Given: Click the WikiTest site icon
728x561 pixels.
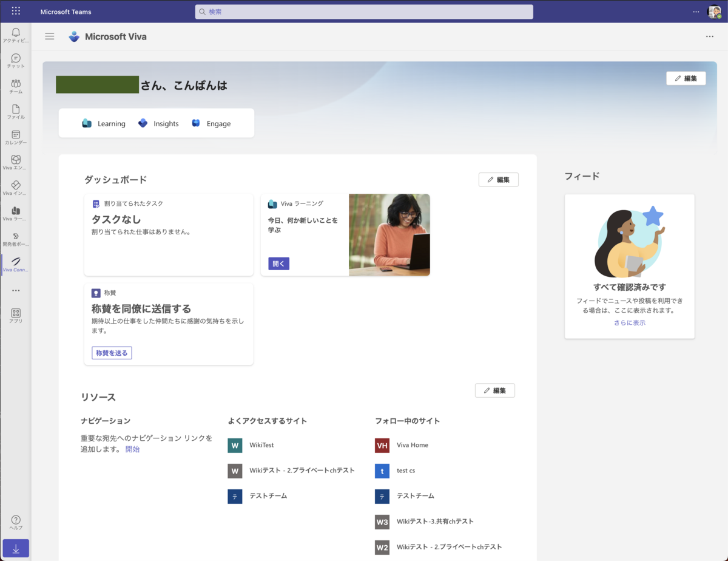Looking at the screenshot, I should (235, 445).
